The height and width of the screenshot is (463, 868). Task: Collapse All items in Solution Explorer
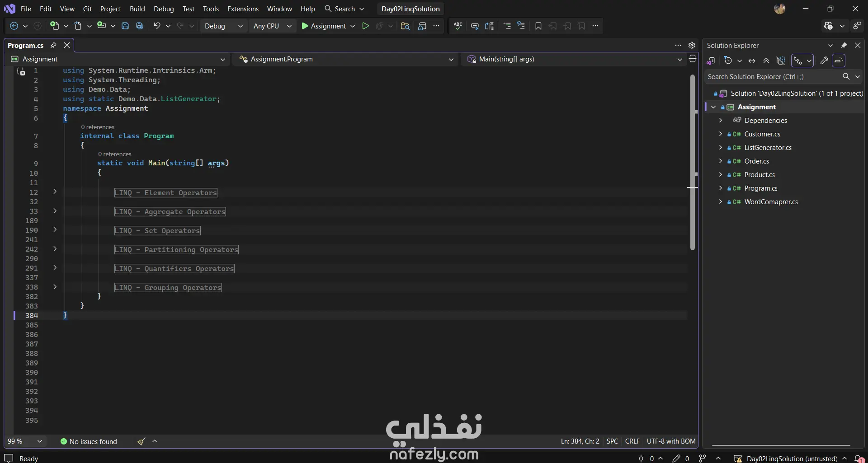coord(766,61)
